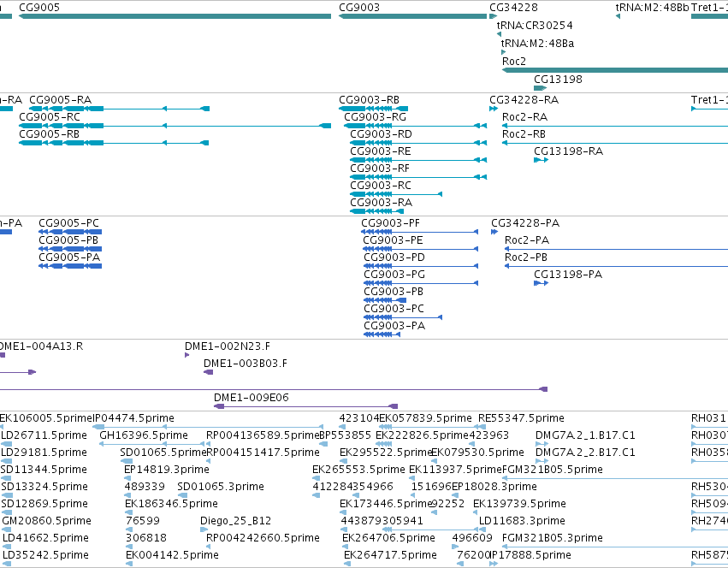Click the SD01065.3prime EST label
Screen dimensions: 728x568
[x=221, y=487]
